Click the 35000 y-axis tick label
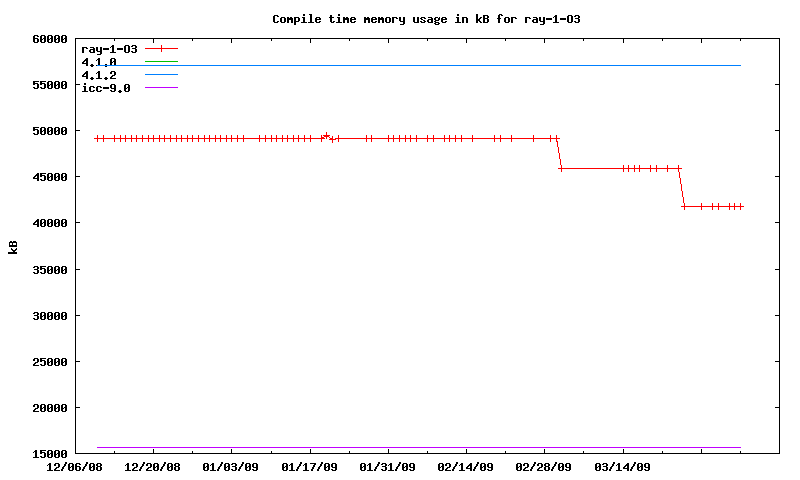 coord(48,270)
